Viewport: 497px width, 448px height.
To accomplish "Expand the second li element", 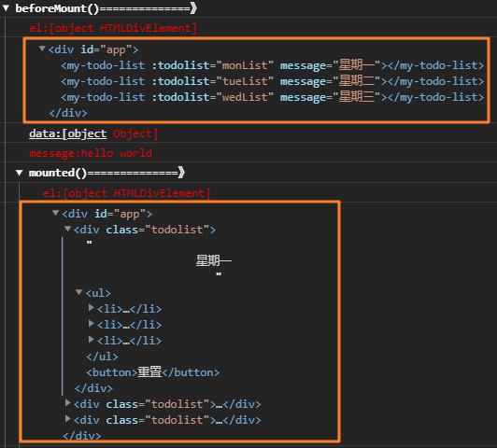I will [x=92, y=323].
